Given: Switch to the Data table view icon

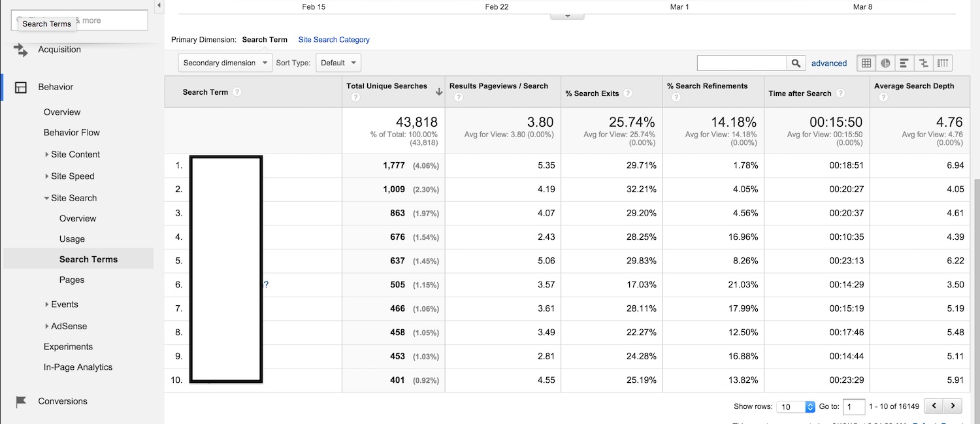Looking at the screenshot, I should tap(866, 63).
